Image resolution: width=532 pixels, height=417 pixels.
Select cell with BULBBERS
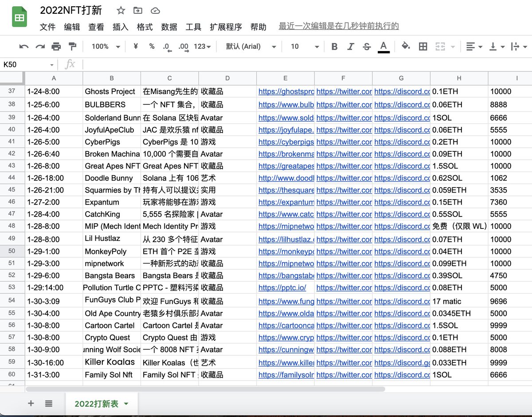pos(112,105)
